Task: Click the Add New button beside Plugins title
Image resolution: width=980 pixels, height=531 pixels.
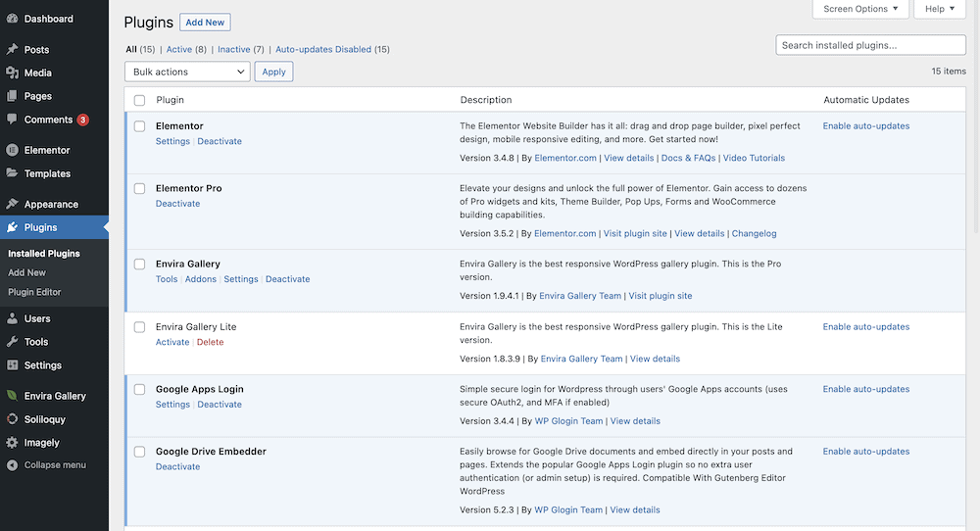Action: (205, 22)
